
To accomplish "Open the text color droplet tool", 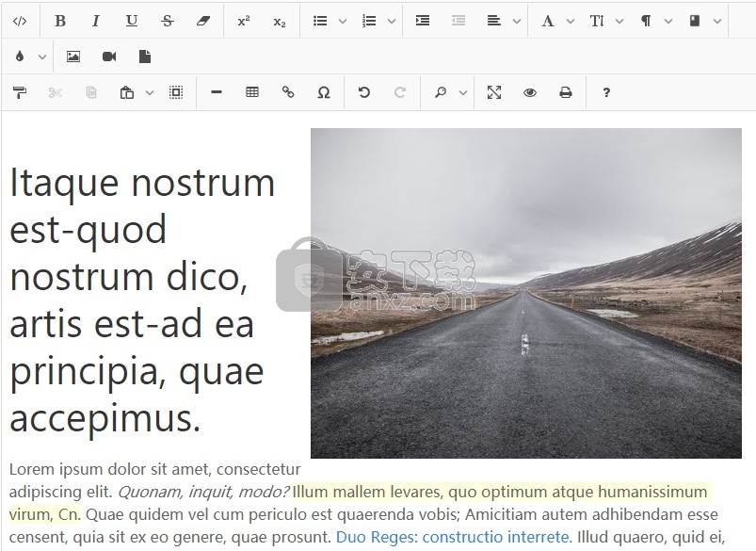I will [x=20, y=57].
